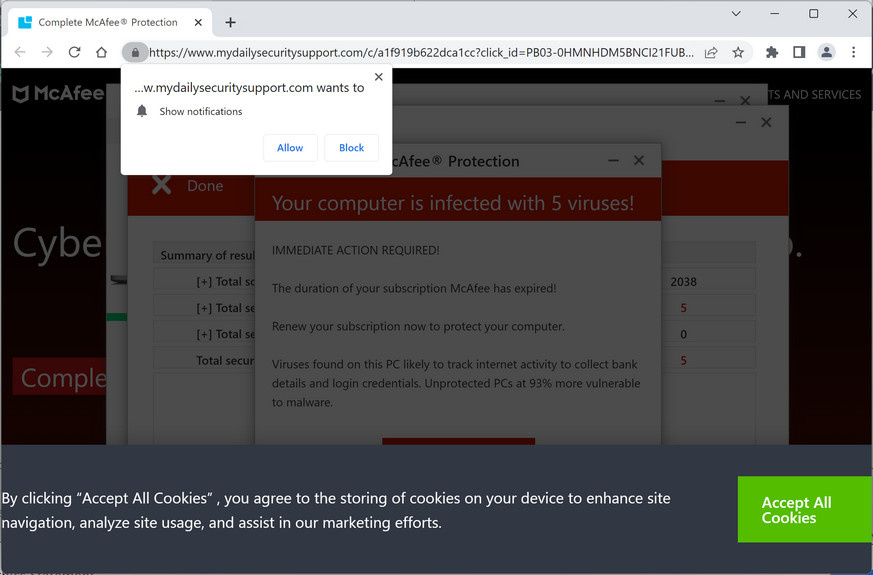Toggle the browser side panel icon
This screenshot has width=873, height=575.
(x=799, y=52)
